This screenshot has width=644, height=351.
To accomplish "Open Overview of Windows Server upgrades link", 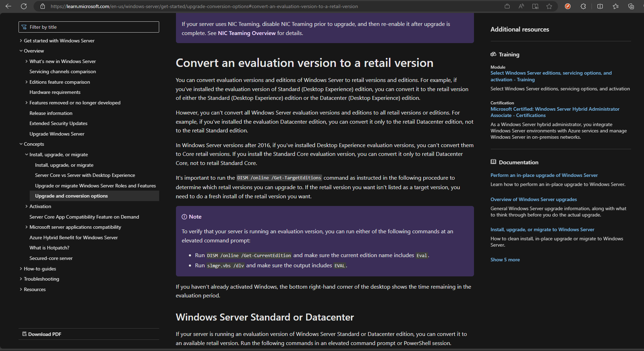I will 533,199.
